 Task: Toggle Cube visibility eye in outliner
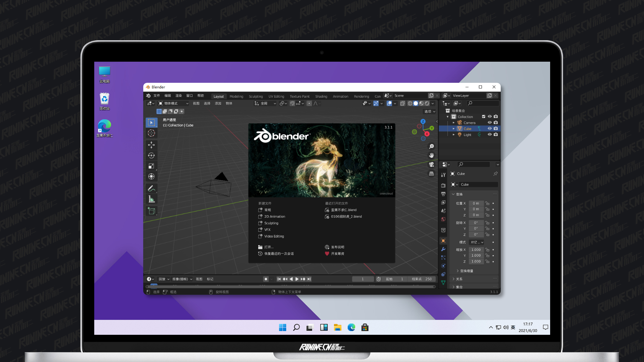pos(490,129)
